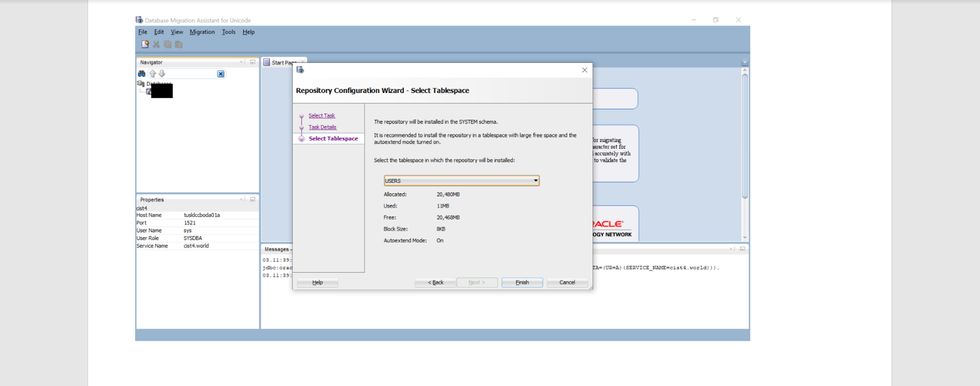Viewport: 980px width, 386px height.
Task: Open the Help menu
Action: [248, 32]
